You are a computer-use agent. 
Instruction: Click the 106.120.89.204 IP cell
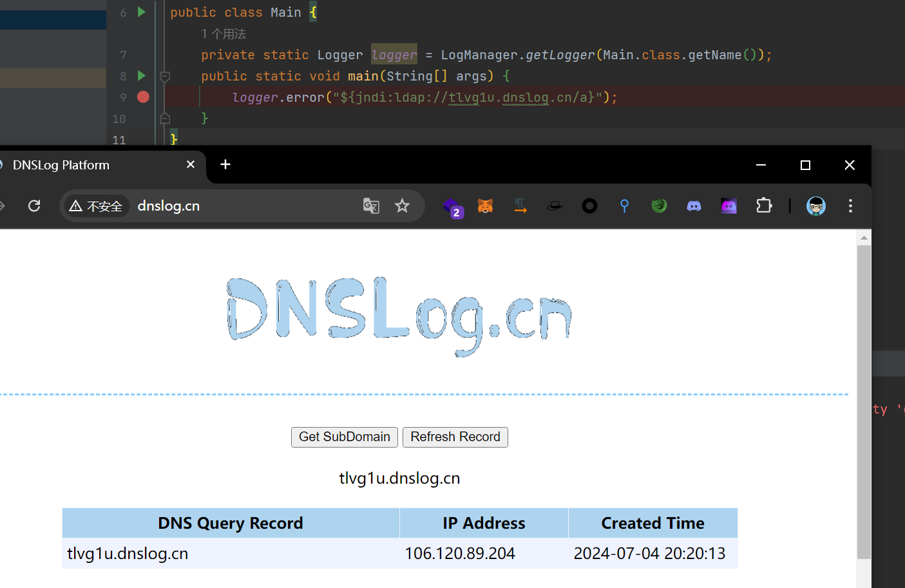click(484, 553)
